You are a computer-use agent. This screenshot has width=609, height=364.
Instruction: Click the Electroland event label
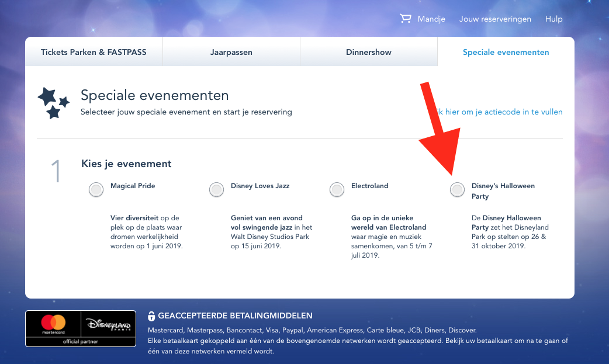click(x=369, y=186)
